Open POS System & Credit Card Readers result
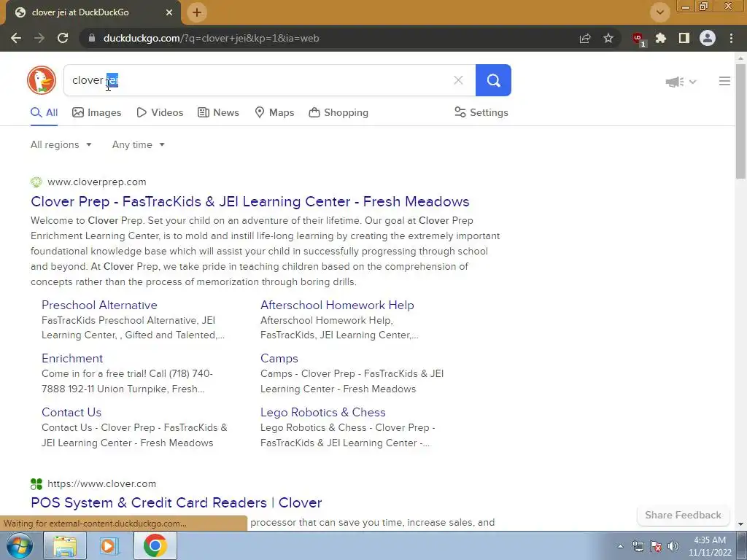Viewport: 747px width, 560px height. pos(177,503)
